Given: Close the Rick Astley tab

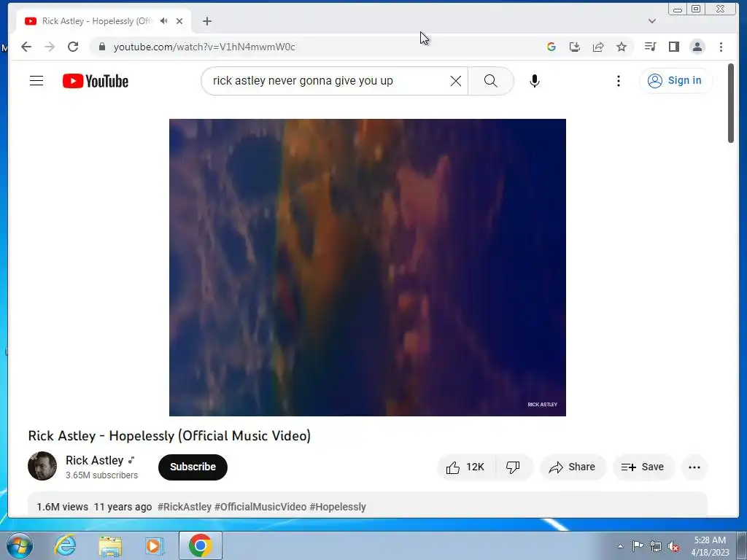Looking at the screenshot, I should 179,21.
